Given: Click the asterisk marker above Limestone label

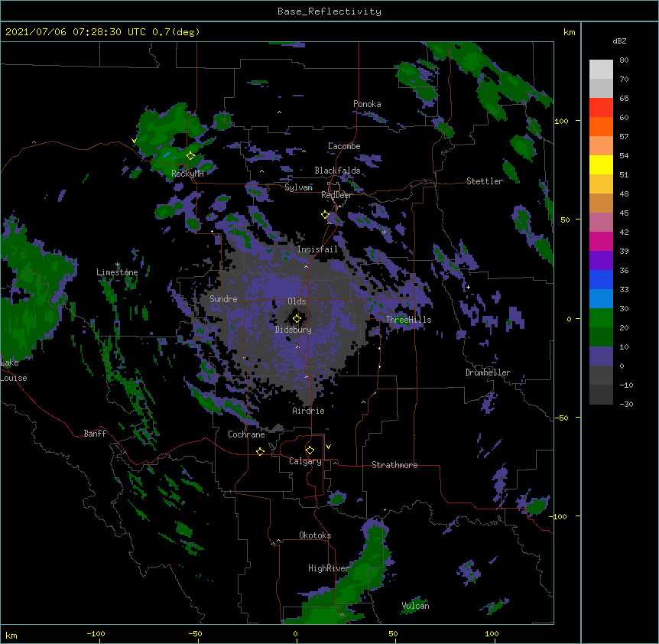Looking at the screenshot, I should coord(118,265).
